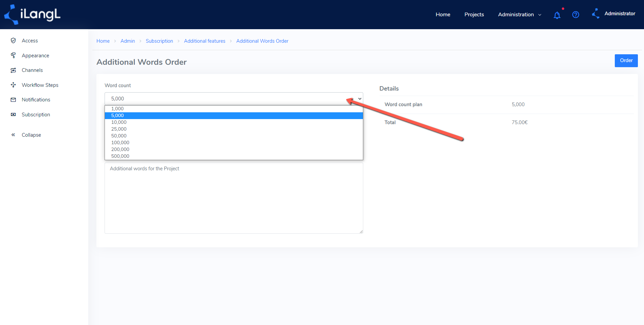This screenshot has width=644, height=325.
Task: Click the Subscription sidebar icon
Action: point(13,115)
